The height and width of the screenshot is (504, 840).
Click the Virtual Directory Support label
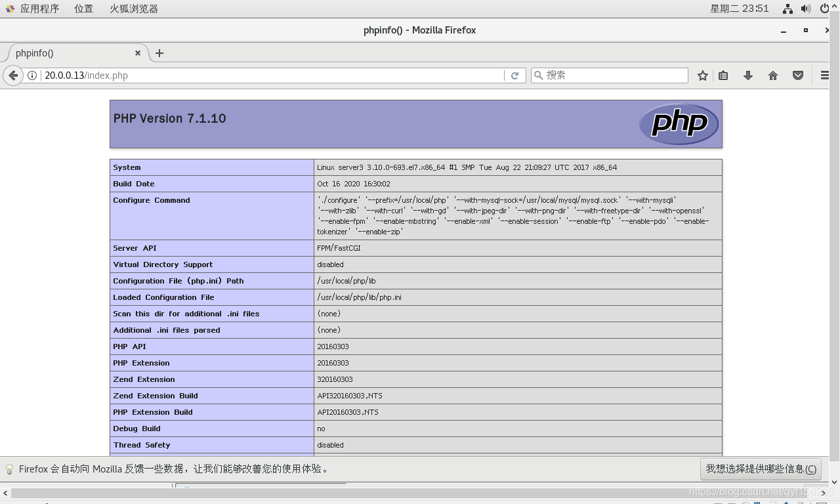(x=163, y=264)
